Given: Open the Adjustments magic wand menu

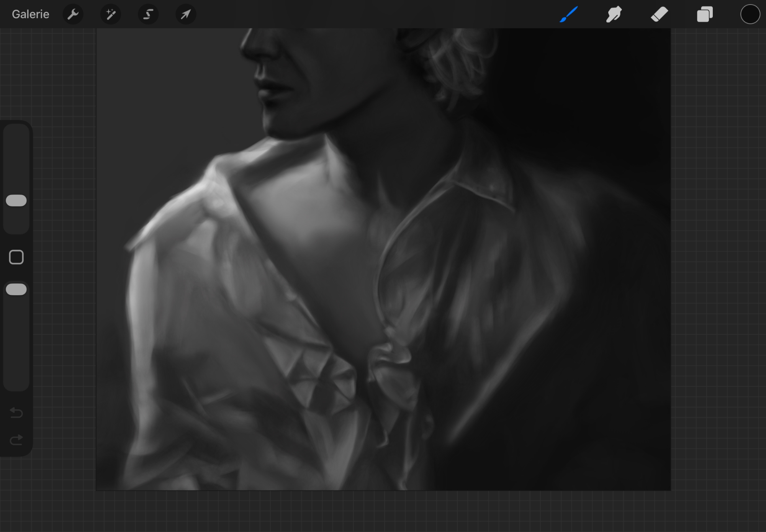Looking at the screenshot, I should 111,15.
